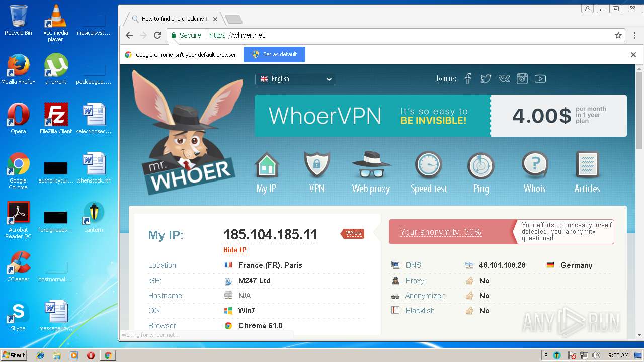
Task: Show hidden system tray icons
Action: (546, 355)
